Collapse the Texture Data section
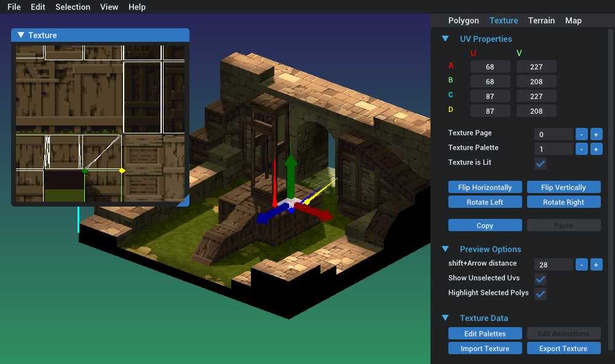The image size is (615, 364). (445, 318)
